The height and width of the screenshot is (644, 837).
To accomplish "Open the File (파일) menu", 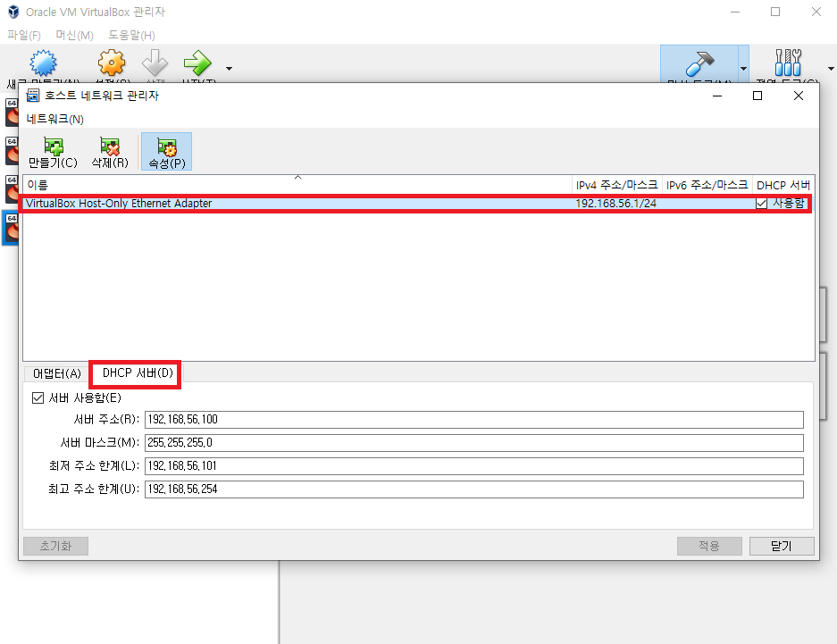I will pyautogui.click(x=24, y=35).
